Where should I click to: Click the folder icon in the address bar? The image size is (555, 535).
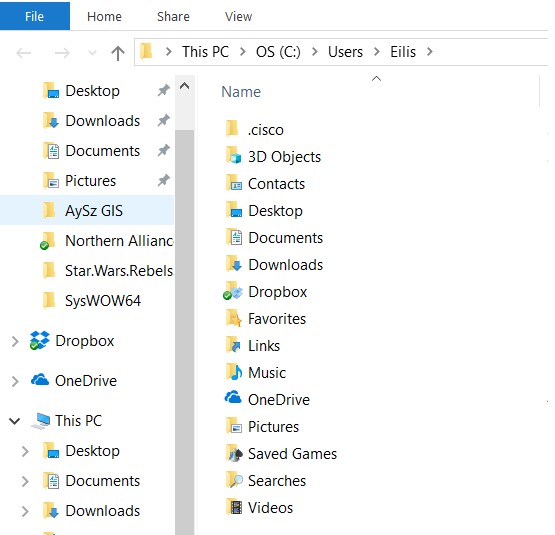pos(146,52)
